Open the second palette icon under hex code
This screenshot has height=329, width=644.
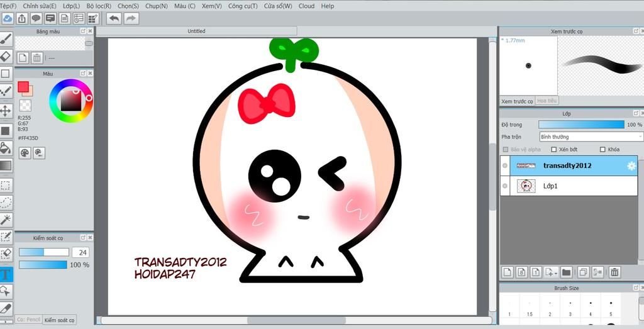[39, 153]
